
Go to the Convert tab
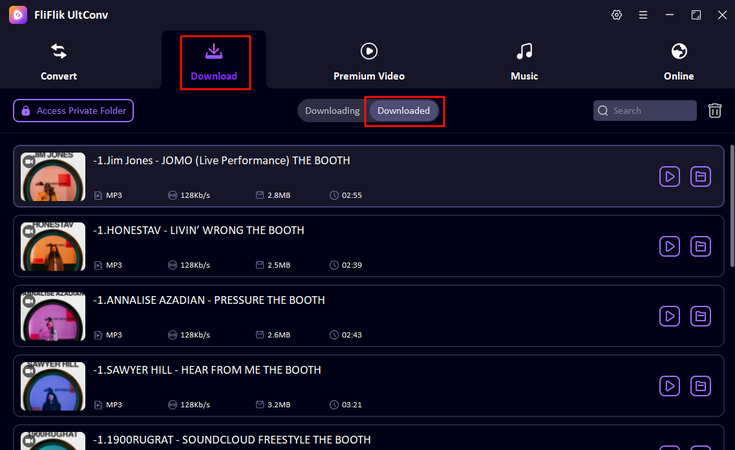pyautogui.click(x=59, y=61)
